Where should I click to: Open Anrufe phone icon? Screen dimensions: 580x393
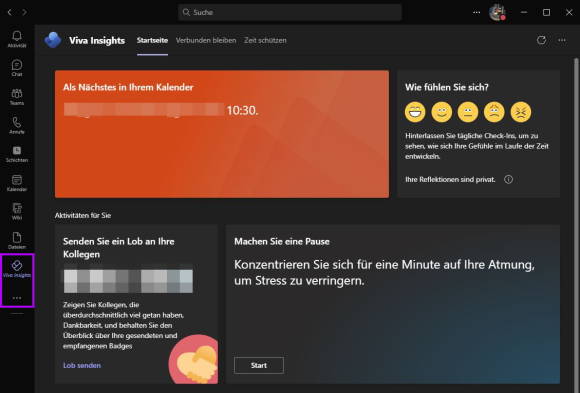click(x=17, y=125)
